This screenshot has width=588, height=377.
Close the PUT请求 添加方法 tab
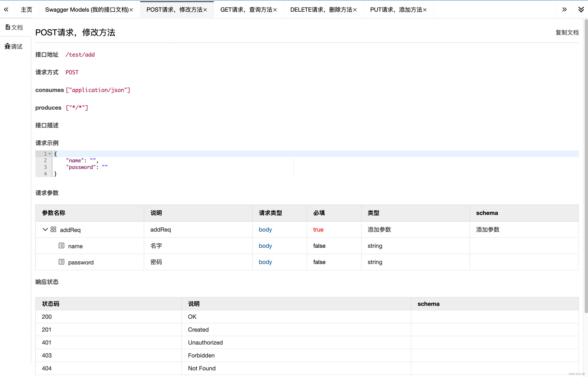425,10
